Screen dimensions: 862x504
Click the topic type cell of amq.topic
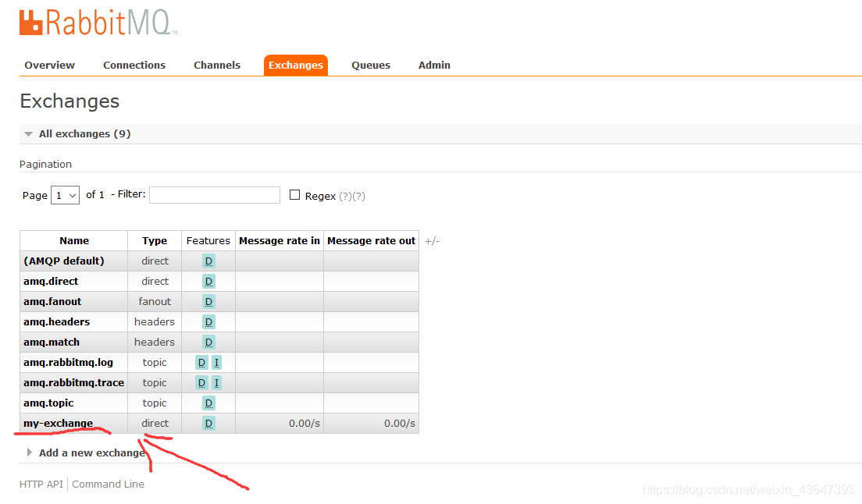(x=155, y=403)
